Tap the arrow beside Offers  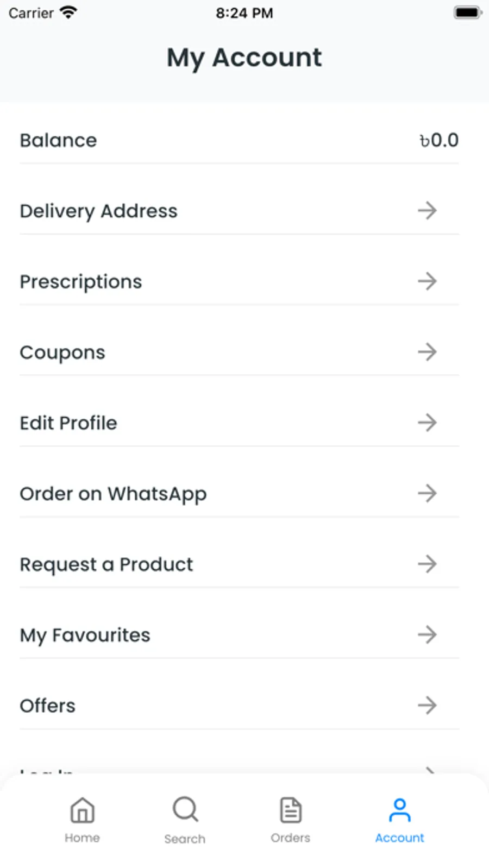[427, 705]
